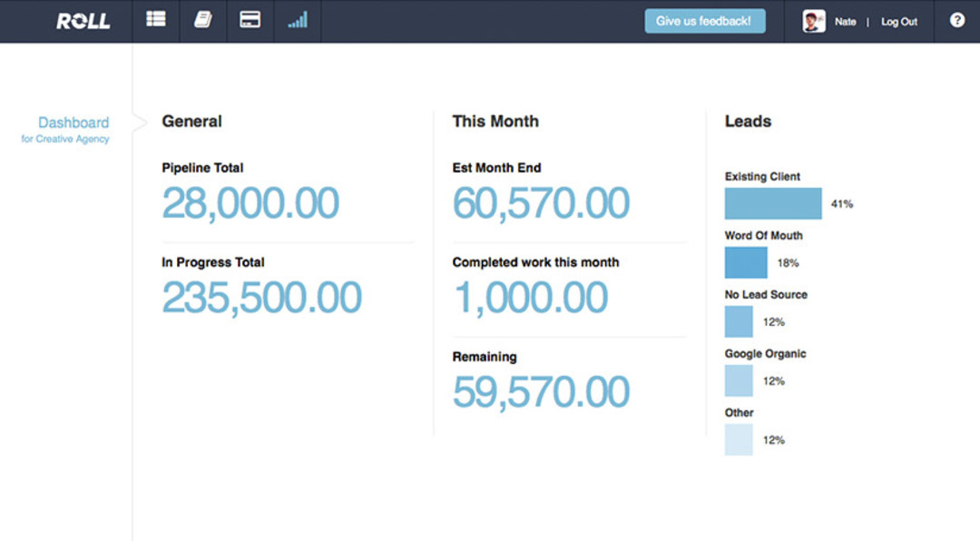Click the Remaining label
The height and width of the screenshot is (541, 980).
click(485, 357)
